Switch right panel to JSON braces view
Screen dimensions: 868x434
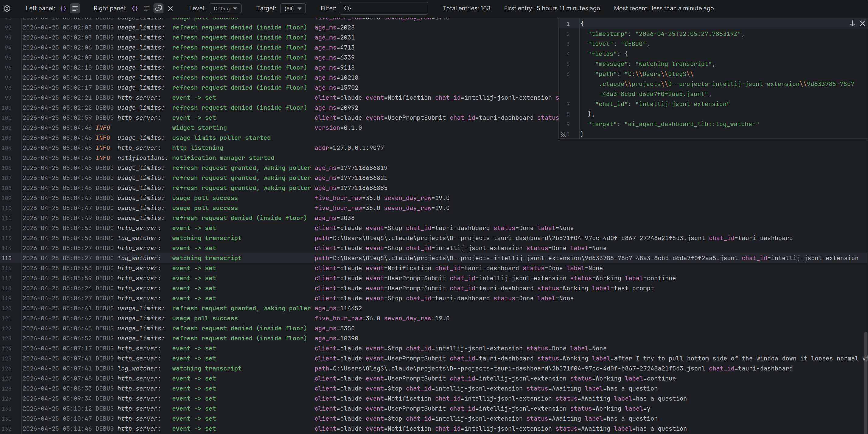[135, 9]
